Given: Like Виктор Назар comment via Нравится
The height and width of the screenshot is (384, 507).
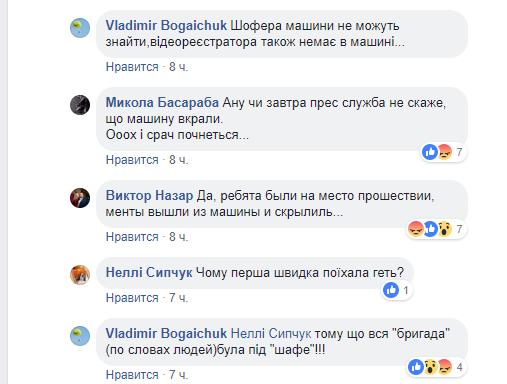Looking at the screenshot, I should (132, 237).
